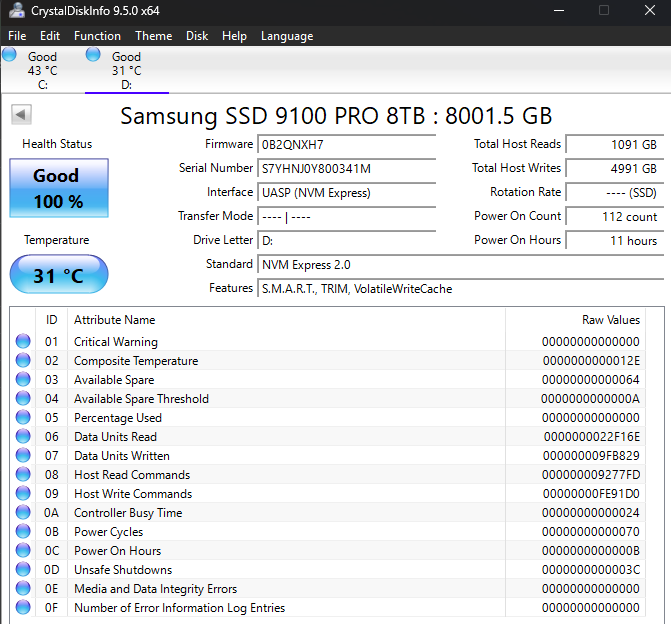This screenshot has height=624, width=671.
Task: Click the previous disk arrow button
Action: point(20,115)
